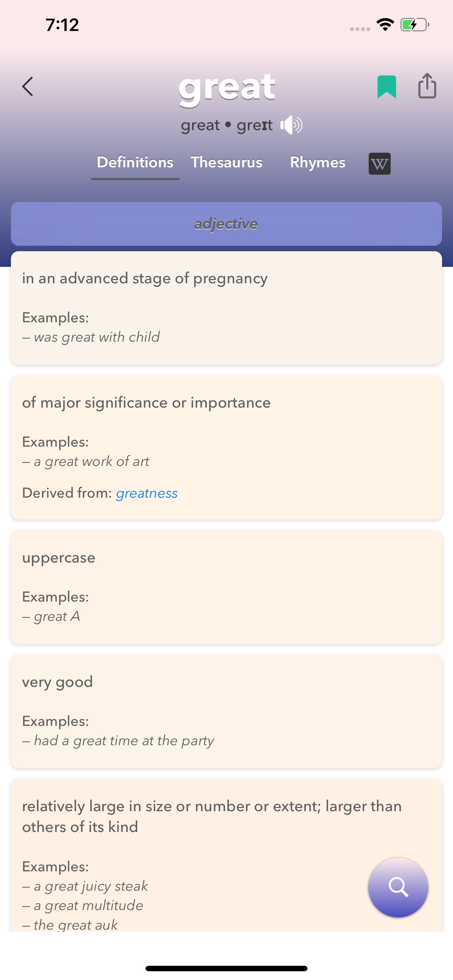Tap the home indicator bar
The image size is (453, 980).
click(226, 968)
